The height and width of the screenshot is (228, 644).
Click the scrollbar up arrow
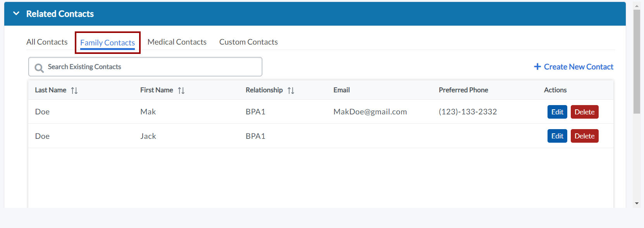[x=637, y=6]
